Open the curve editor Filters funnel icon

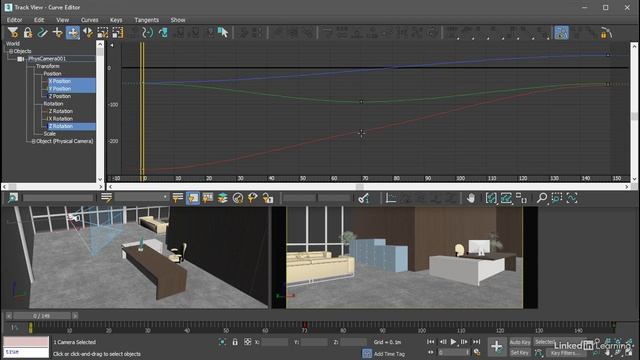click(13, 33)
